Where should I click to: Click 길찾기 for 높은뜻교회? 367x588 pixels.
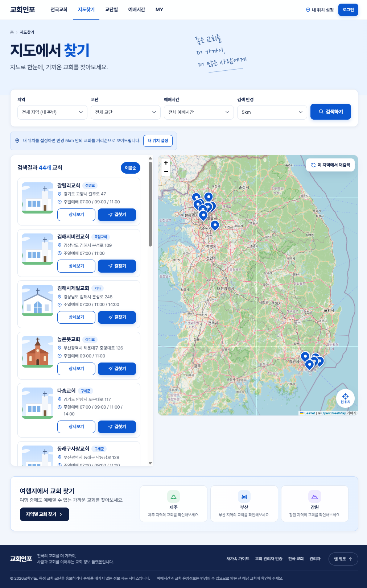tap(117, 369)
